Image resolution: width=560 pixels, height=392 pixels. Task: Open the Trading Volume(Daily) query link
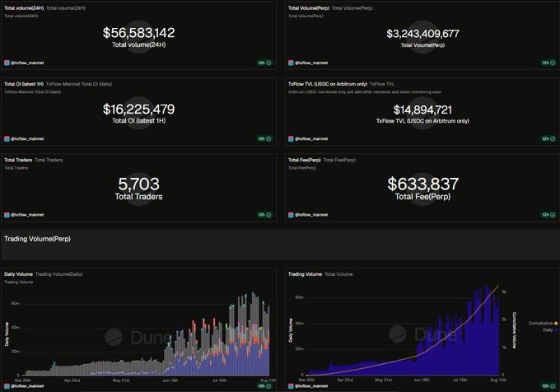click(x=59, y=274)
